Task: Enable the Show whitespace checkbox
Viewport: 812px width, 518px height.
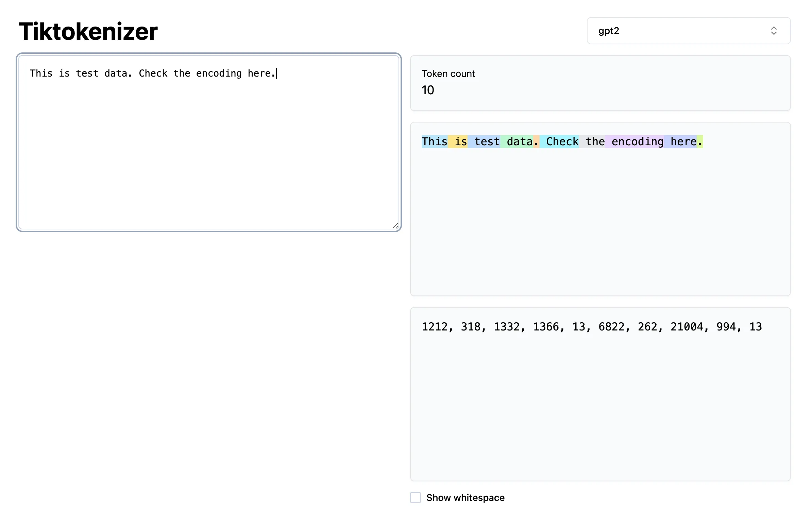Action: pos(415,497)
